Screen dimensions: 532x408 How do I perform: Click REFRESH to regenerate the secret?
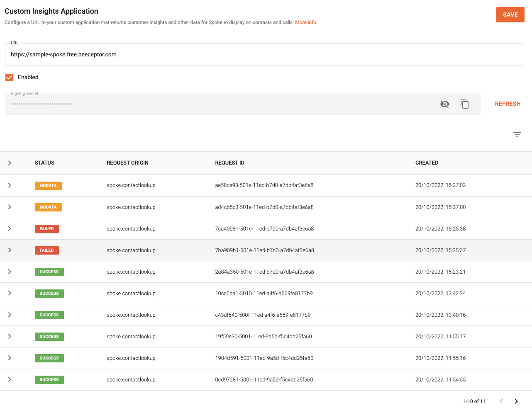[508, 104]
